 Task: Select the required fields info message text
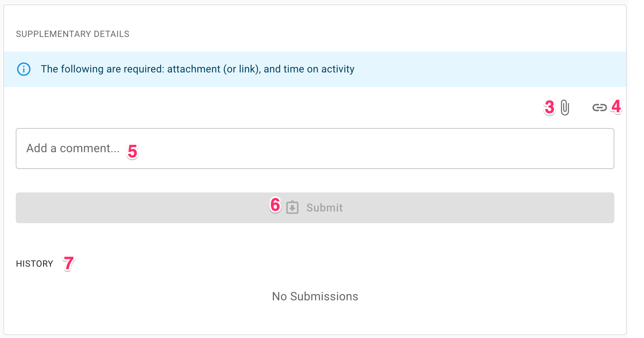click(x=198, y=69)
